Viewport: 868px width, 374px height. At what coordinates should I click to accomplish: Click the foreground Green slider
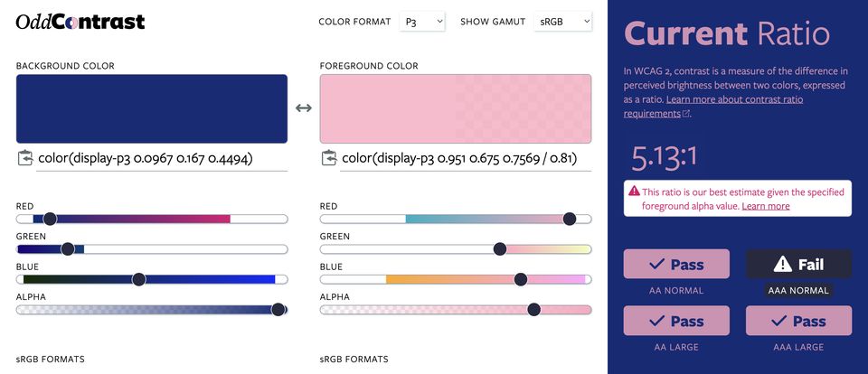tap(456, 249)
